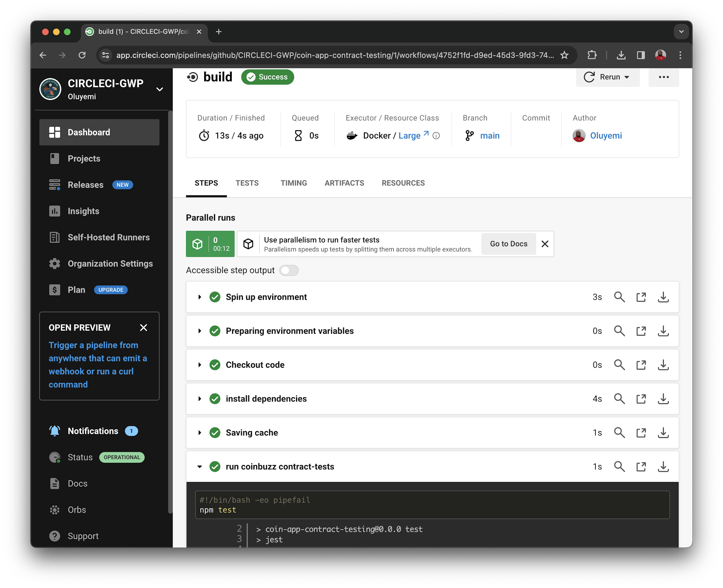Toggle Accessible step output switch
The height and width of the screenshot is (588, 723).
[x=289, y=270]
